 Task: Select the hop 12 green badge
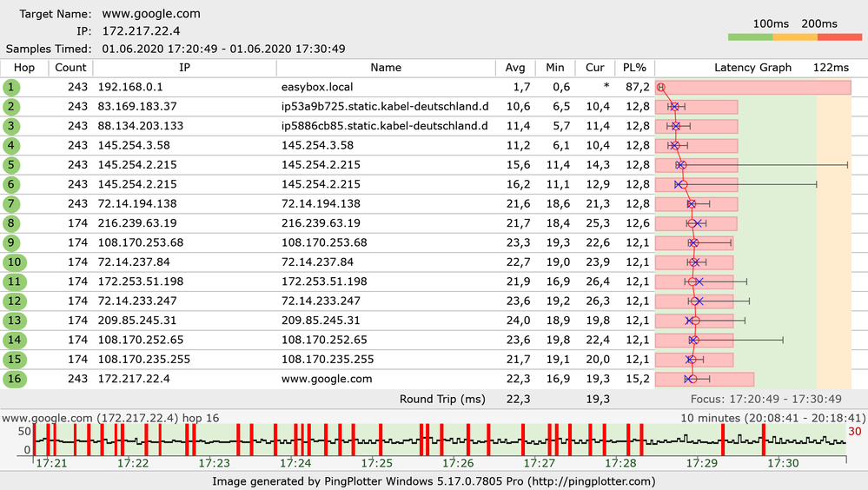point(15,301)
